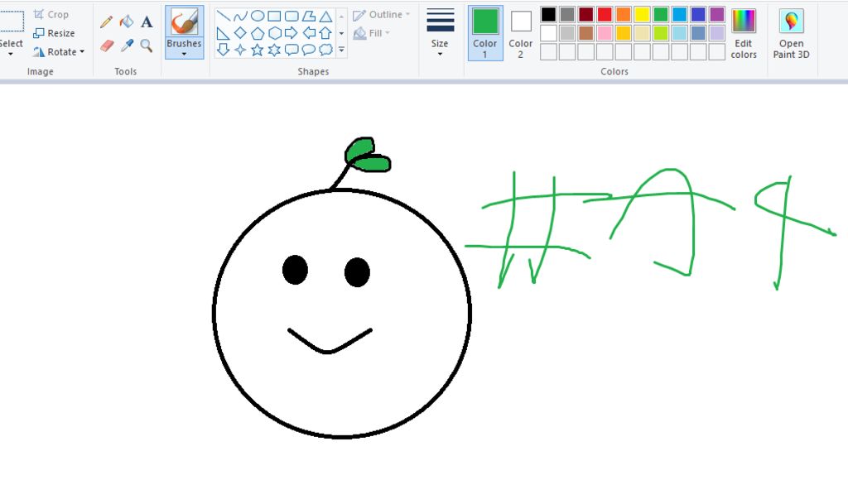Select the Color picker eyedropper tool
The width and height of the screenshot is (848, 504).
pos(127,46)
